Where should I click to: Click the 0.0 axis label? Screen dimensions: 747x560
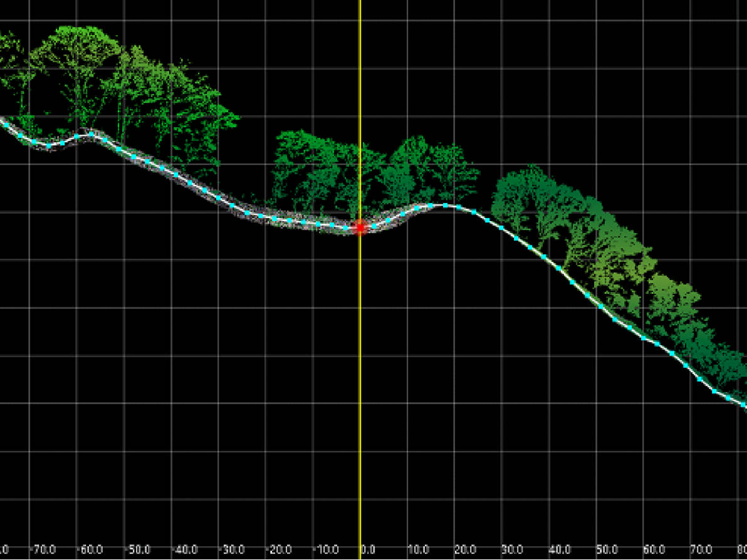tap(368, 550)
